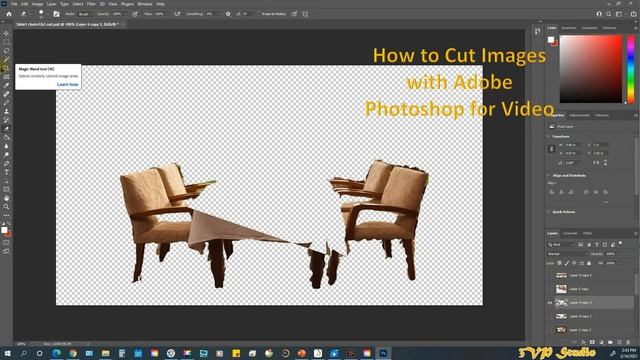
Task: Create new group using folder icon
Action: point(610,342)
